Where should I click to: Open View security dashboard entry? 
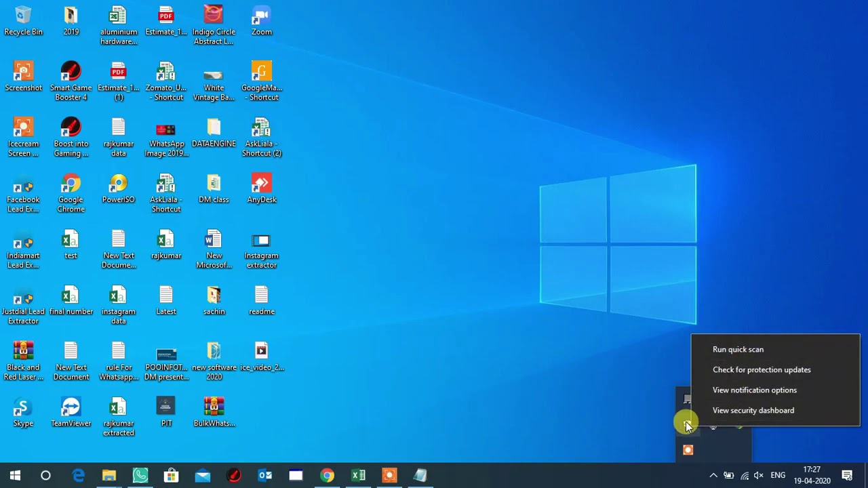(x=753, y=411)
